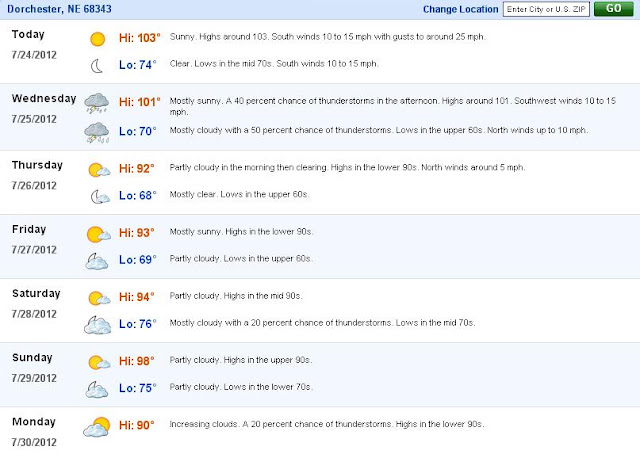Click Thursday's partly cloudy sun icon

[99, 170]
